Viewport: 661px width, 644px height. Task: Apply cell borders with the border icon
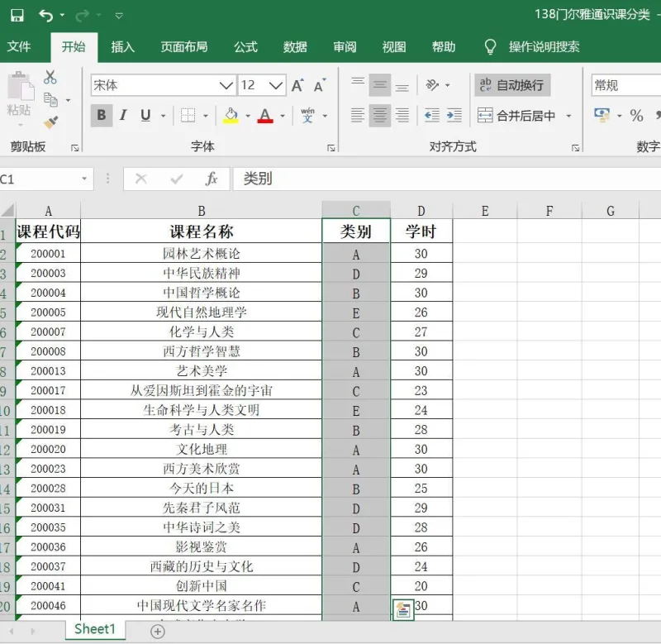[x=188, y=115]
